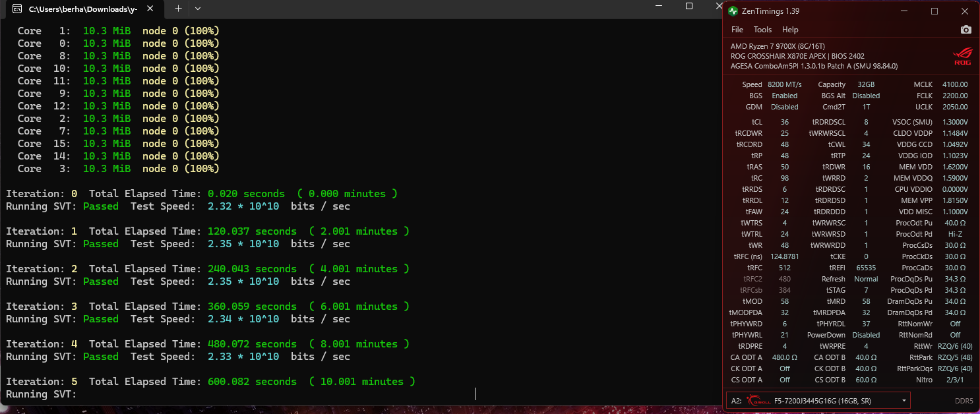Image resolution: width=980 pixels, height=414 pixels.
Task: Click the PowerDown value Disabled
Action: 866,335
